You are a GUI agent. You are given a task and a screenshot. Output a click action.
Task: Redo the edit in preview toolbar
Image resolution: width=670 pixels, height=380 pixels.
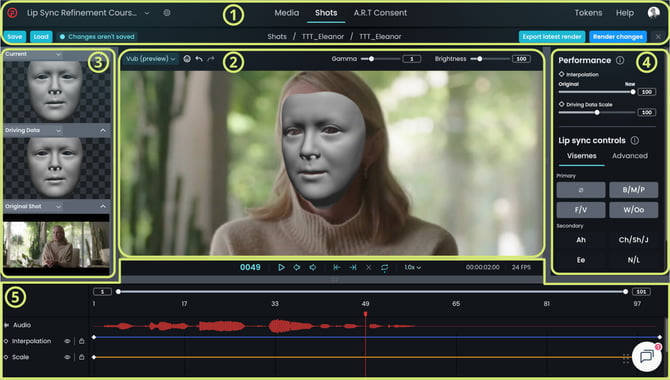point(211,59)
